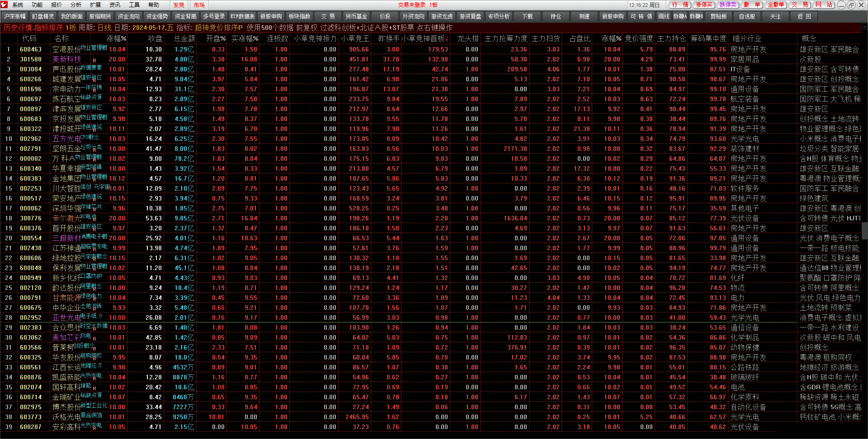Select the 空港股份 stock row
This screenshot has width=868, height=439.
pyautogui.click(x=429, y=49)
